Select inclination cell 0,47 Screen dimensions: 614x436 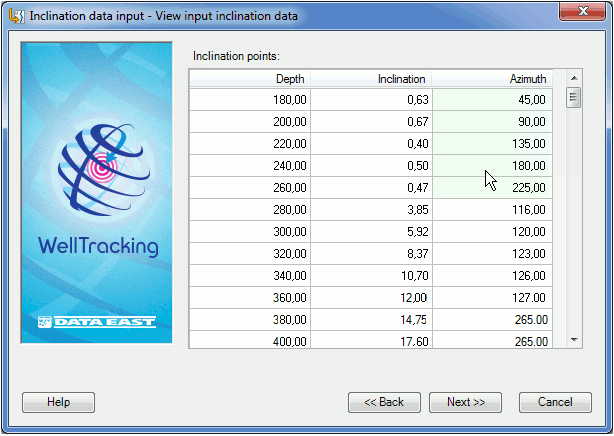pyautogui.click(x=371, y=187)
